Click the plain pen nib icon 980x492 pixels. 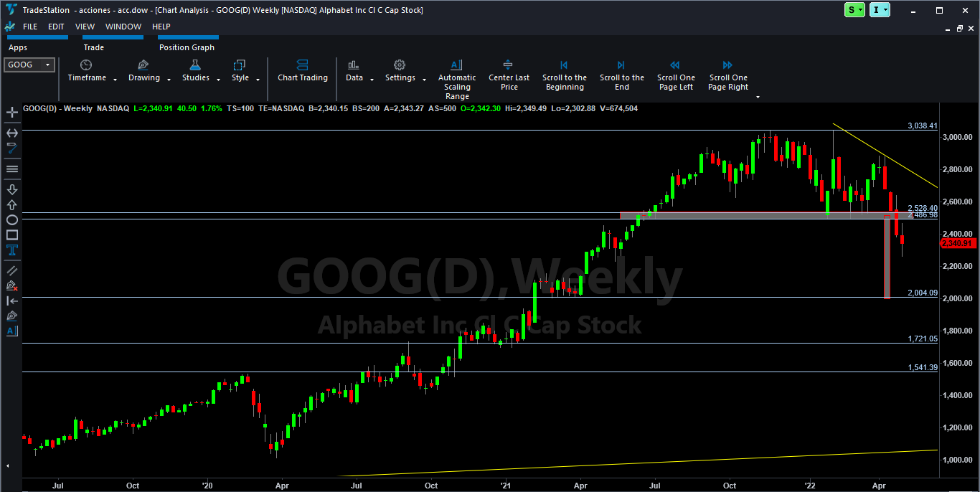(12, 316)
